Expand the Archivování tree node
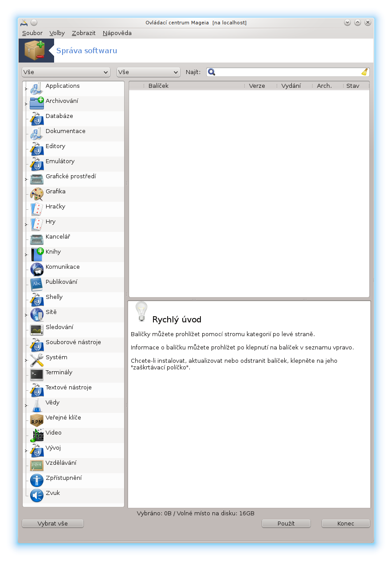The height and width of the screenshot is (561, 392). (26, 104)
